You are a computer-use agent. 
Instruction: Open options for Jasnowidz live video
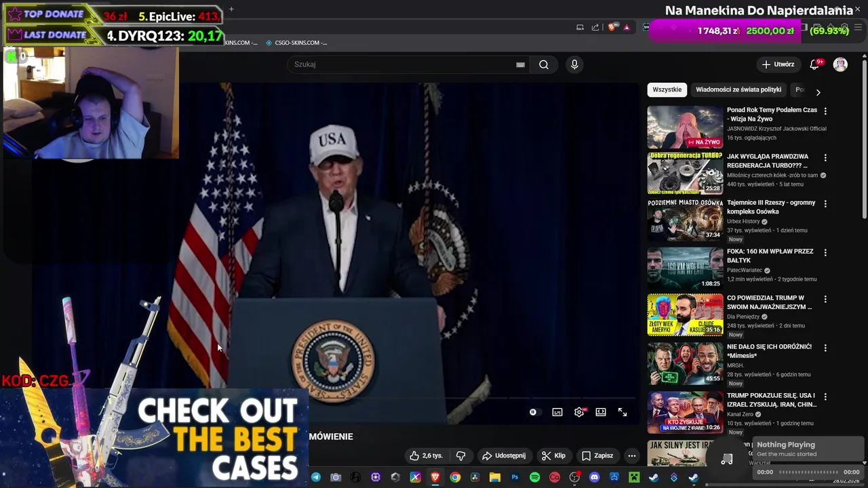click(825, 110)
